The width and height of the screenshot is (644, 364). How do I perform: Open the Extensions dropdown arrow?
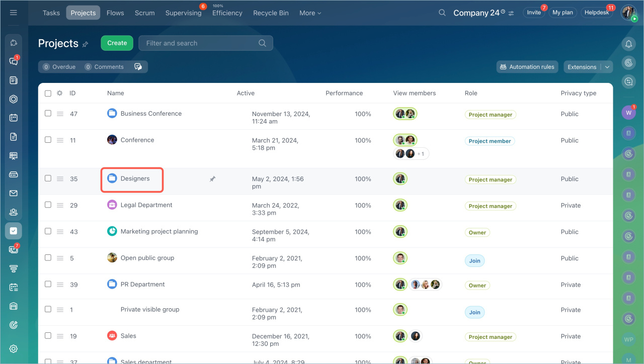click(607, 67)
